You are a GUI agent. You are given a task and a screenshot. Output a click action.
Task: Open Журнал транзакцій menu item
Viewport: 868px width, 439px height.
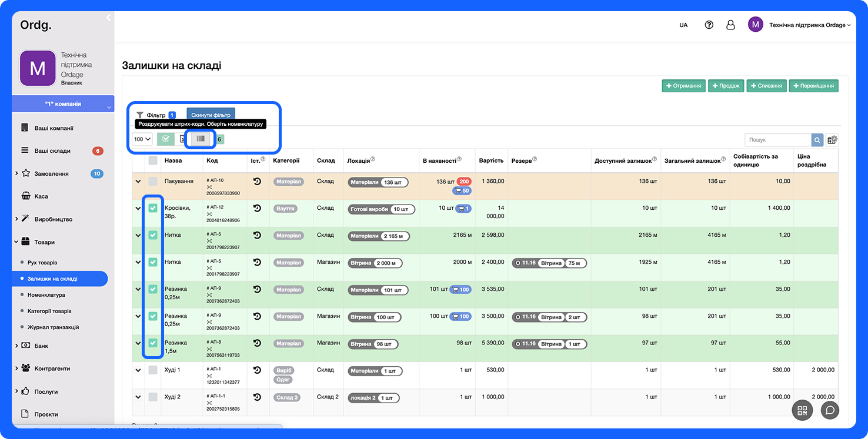pyautogui.click(x=53, y=327)
